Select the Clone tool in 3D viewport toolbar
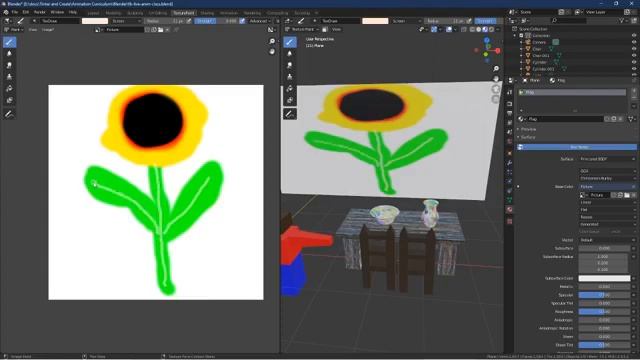The width and height of the screenshot is (640, 360). (290, 77)
